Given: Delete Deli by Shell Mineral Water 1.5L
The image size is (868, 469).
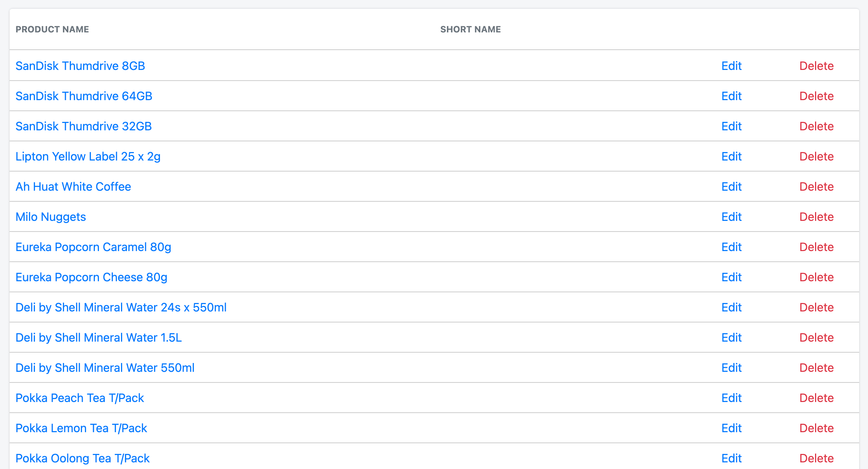Looking at the screenshot, I should (x=817, y=338).
